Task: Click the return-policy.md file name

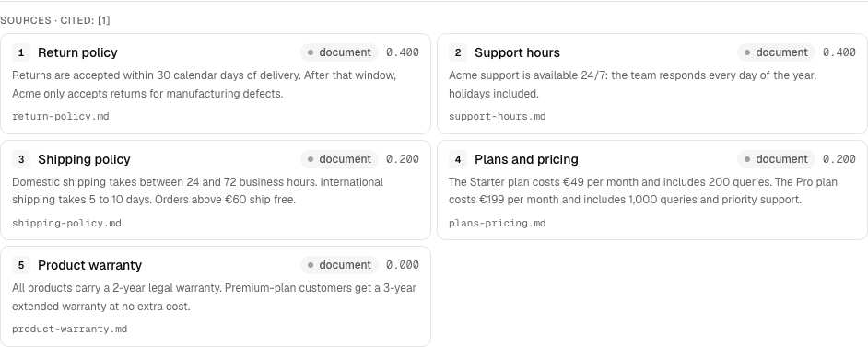Action: (60, 117)
